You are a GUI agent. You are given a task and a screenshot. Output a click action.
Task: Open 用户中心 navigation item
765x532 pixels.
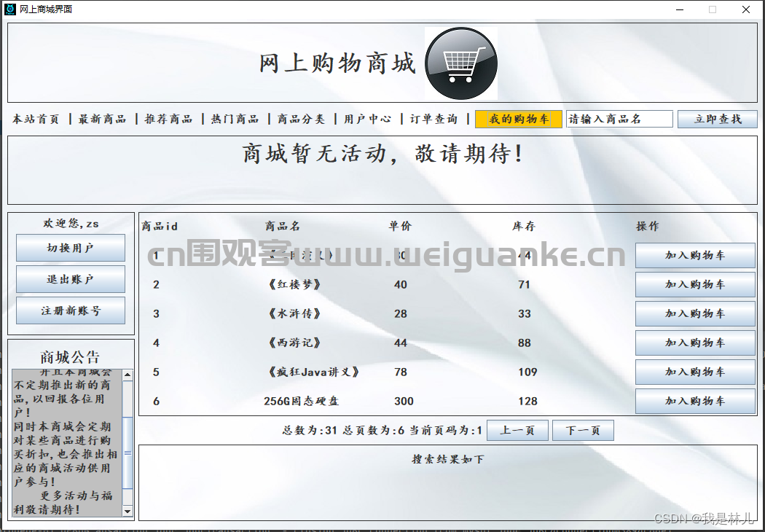point(368,119)
